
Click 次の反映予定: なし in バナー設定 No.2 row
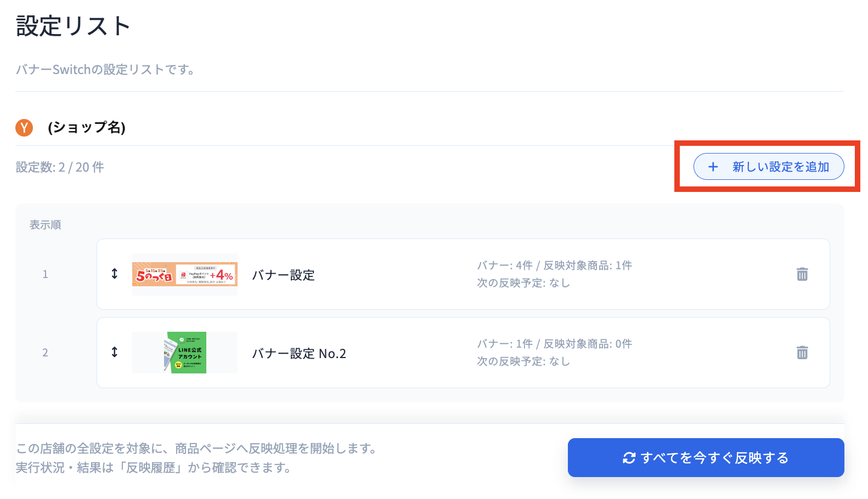click(x=523, y=361)
